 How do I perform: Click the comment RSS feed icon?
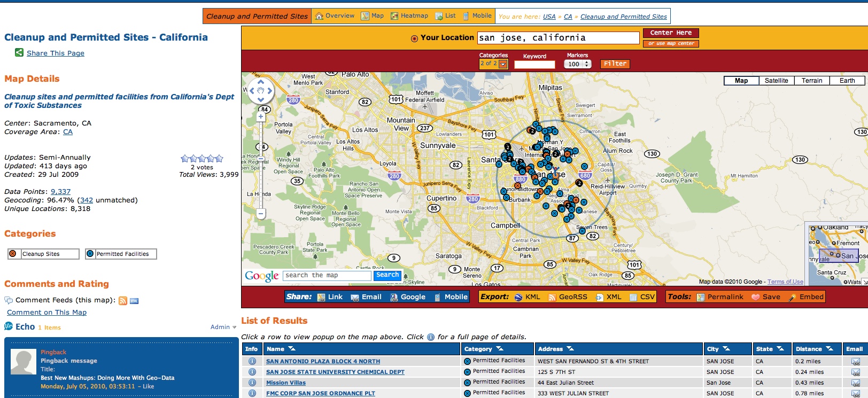click(123, 301)
